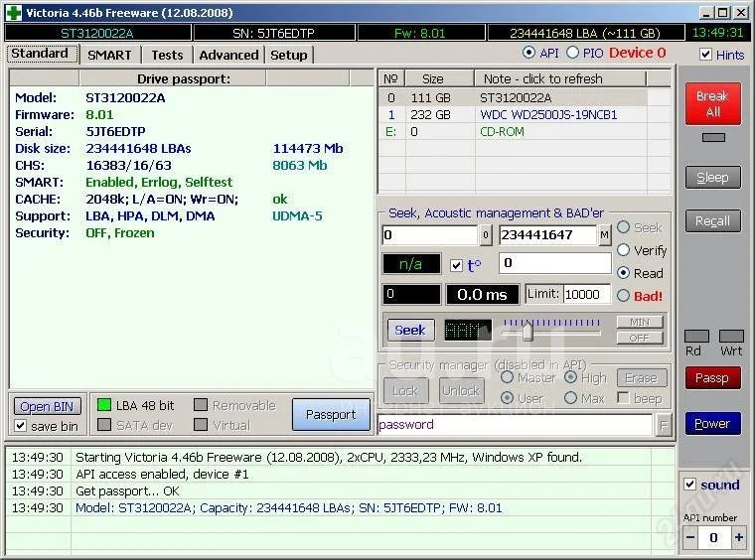Select the Read radio option
The width and height of the screenshot is (755, 560).
tap(623, 273)
